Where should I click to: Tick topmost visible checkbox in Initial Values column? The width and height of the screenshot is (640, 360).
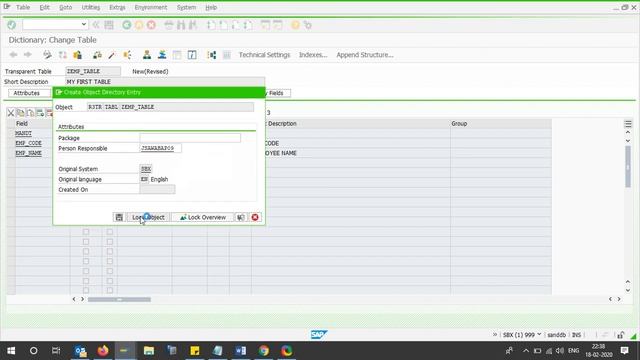(x=110, y=232)
